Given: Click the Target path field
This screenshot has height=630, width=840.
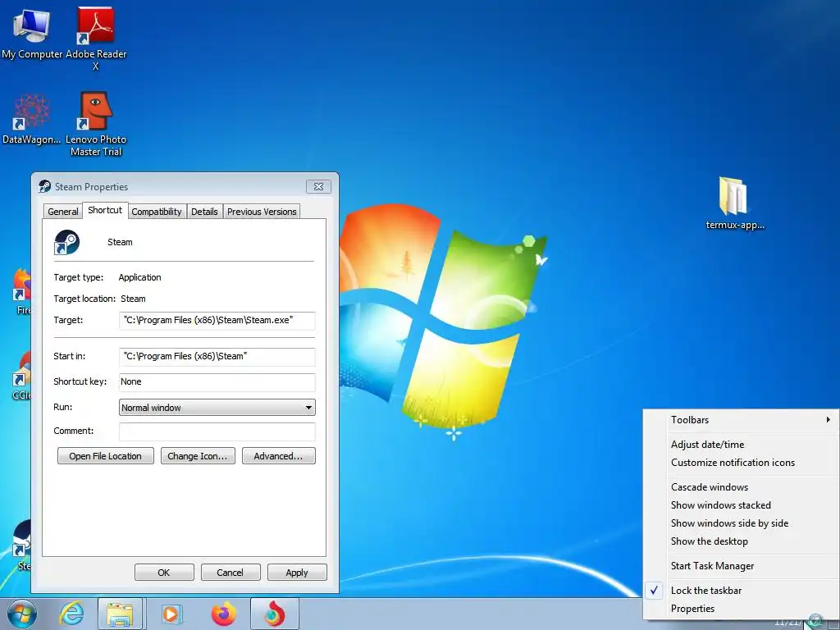Looking at the screenshot, I should tap(217, 321).
